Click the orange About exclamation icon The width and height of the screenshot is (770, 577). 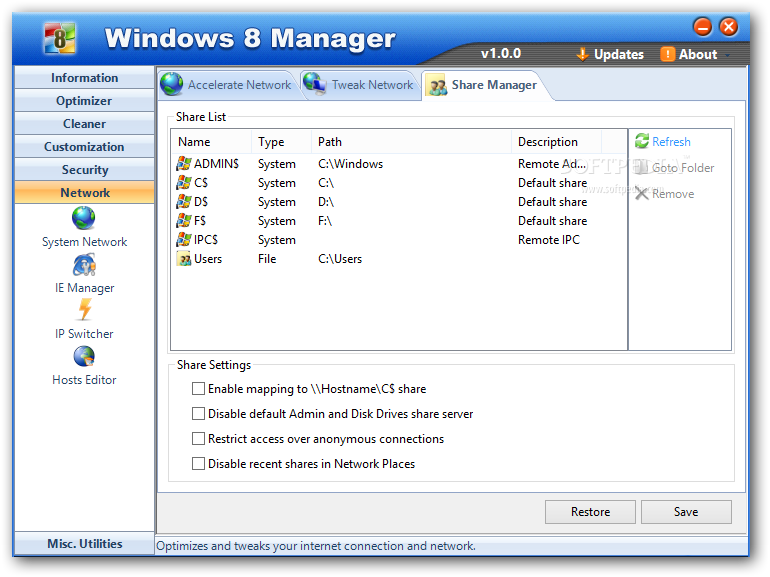pyautogui.click(x=667, y=54)
